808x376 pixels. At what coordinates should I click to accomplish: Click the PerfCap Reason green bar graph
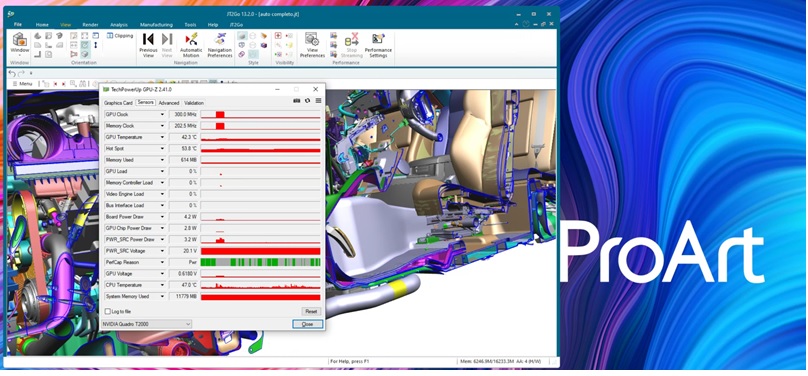point(260,262)
